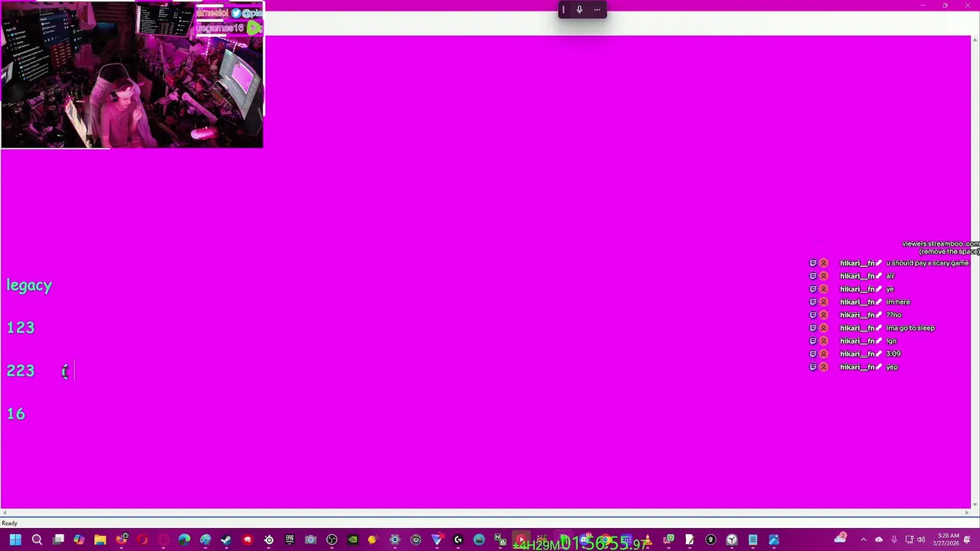980x551 pixels.
Task: Show hidden system tray icons
Action: pos(864,540)
